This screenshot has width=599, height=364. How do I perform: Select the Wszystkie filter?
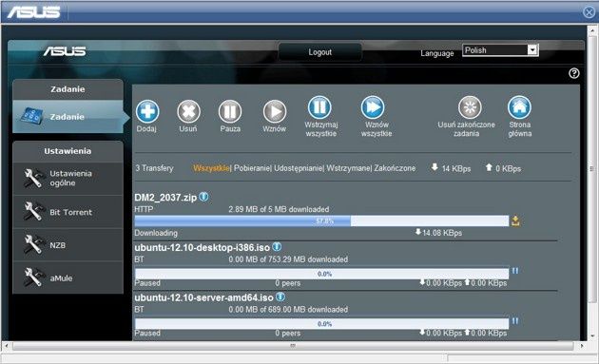(211, 168)
